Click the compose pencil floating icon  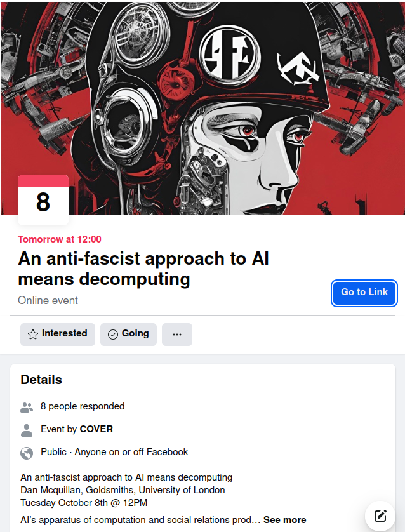click(380, 515)
